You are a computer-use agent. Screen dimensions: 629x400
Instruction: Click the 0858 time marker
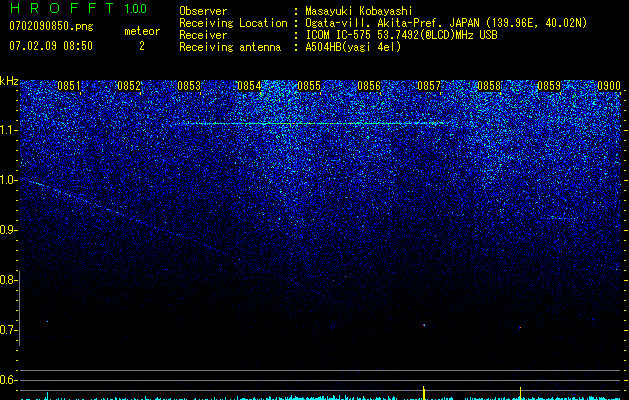[489, 86]
